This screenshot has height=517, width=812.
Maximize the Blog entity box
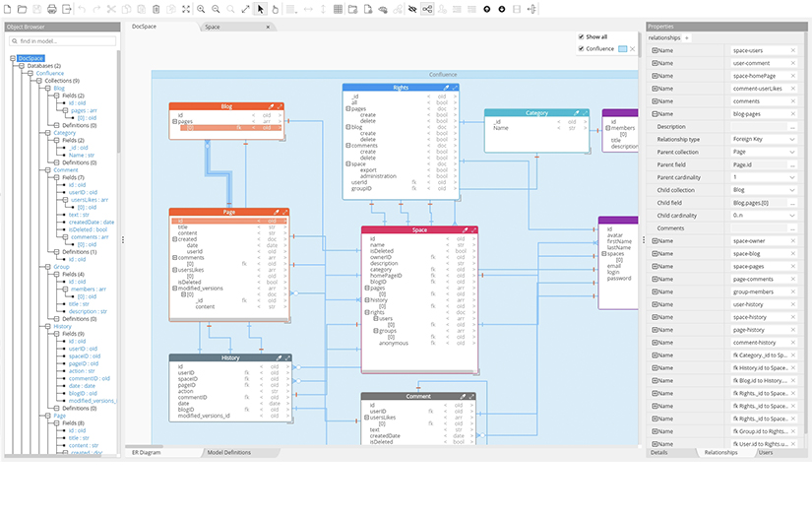tap(280, 106)
